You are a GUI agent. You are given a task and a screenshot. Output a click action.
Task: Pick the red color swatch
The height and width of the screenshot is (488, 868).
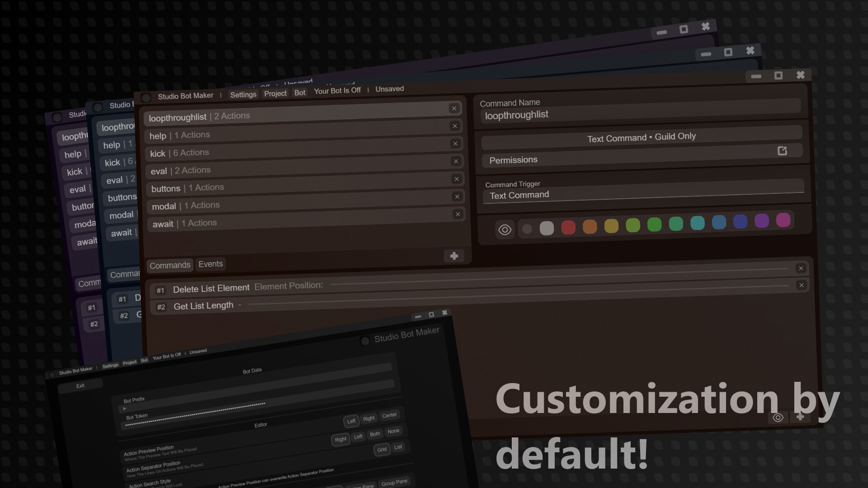[x=568, y=227]
